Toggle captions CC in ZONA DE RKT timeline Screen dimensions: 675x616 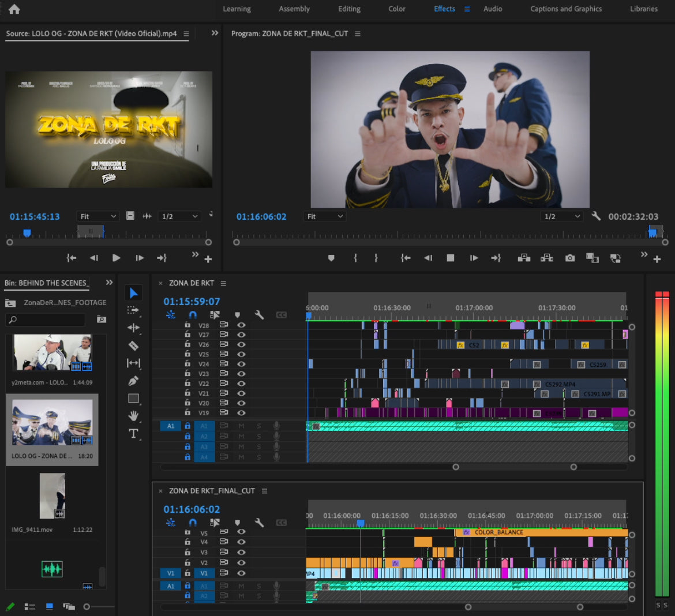click(x=281, y=315)
